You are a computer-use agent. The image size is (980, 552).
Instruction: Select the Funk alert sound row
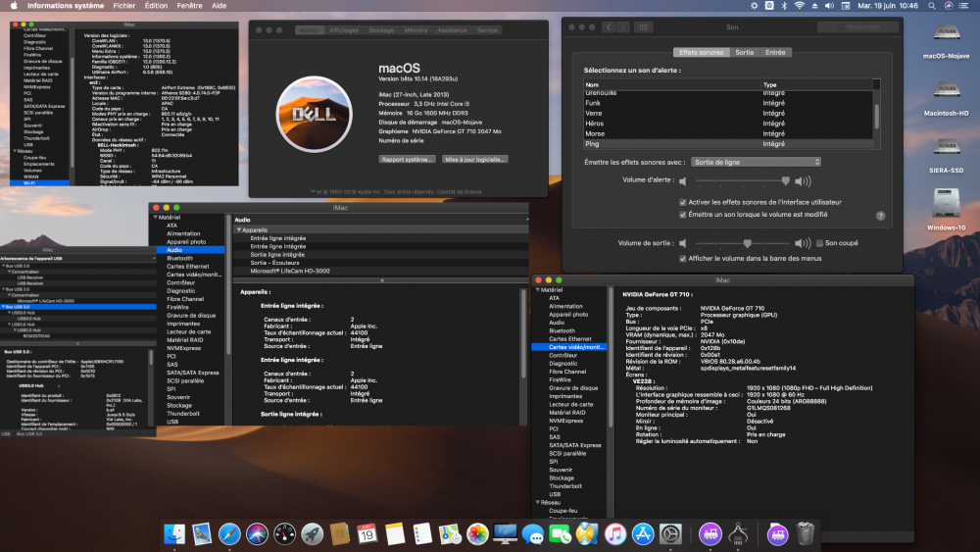[x=728, y=103]
